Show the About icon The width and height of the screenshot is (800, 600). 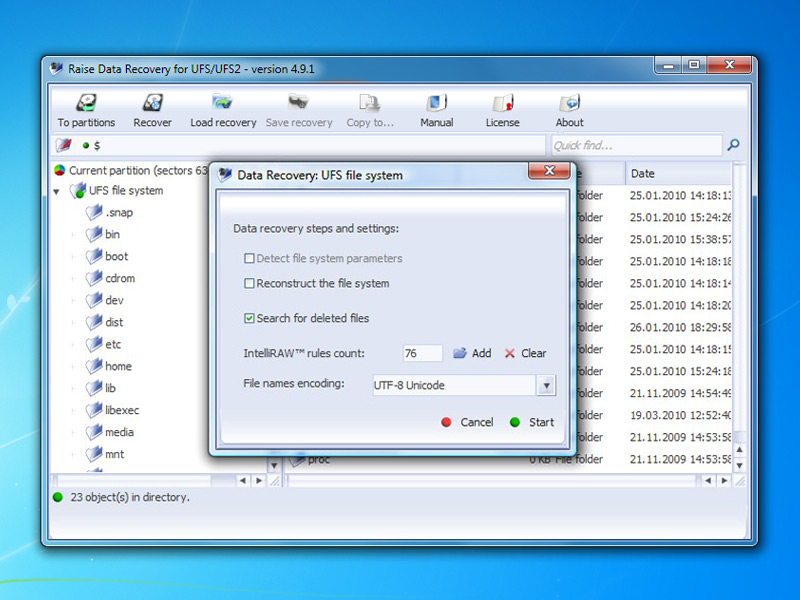pos(569,103)
